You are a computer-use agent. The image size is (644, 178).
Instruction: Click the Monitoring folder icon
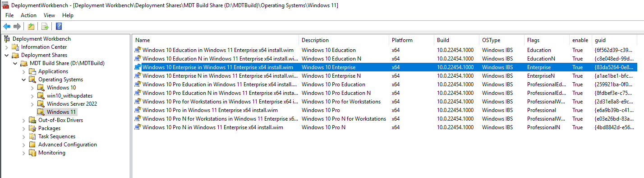(x=32, y=153)
